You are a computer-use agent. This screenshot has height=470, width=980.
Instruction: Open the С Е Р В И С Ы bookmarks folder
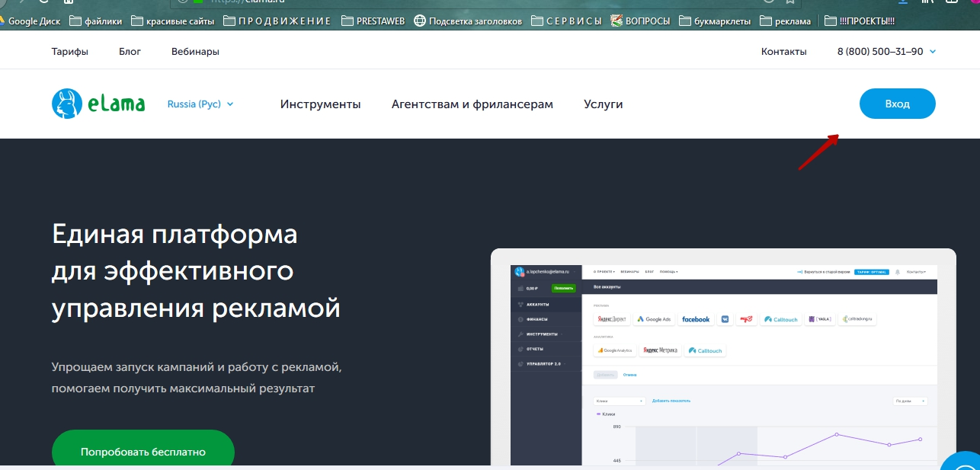pyautogui.click(x=566, y=21)
